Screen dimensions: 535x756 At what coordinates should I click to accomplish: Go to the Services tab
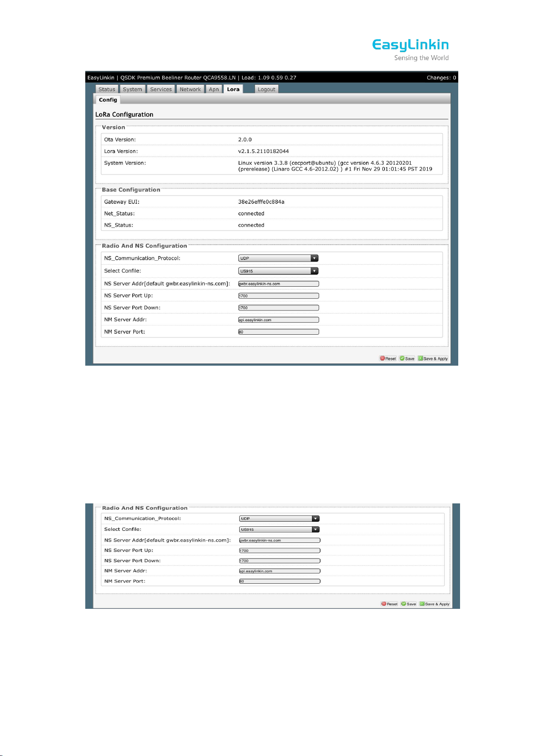(x=161, y=89)
